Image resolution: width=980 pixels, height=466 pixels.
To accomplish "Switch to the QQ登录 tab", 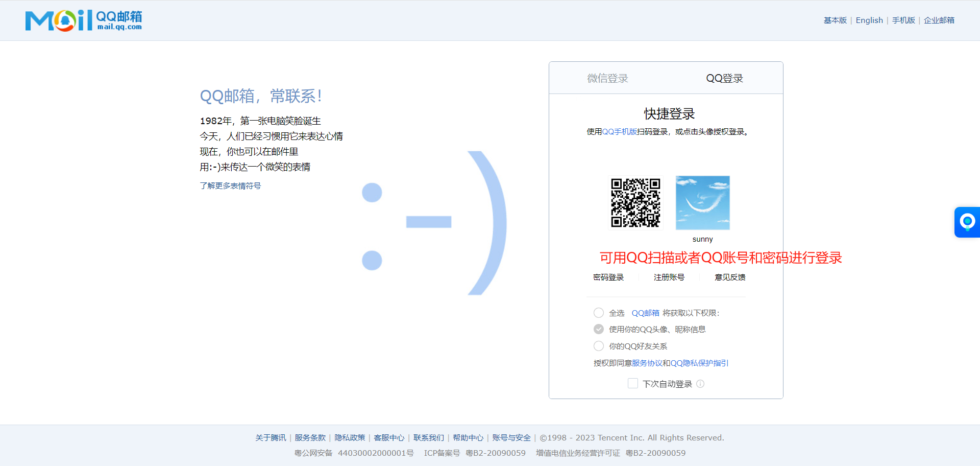I will (x=724, y=78).
